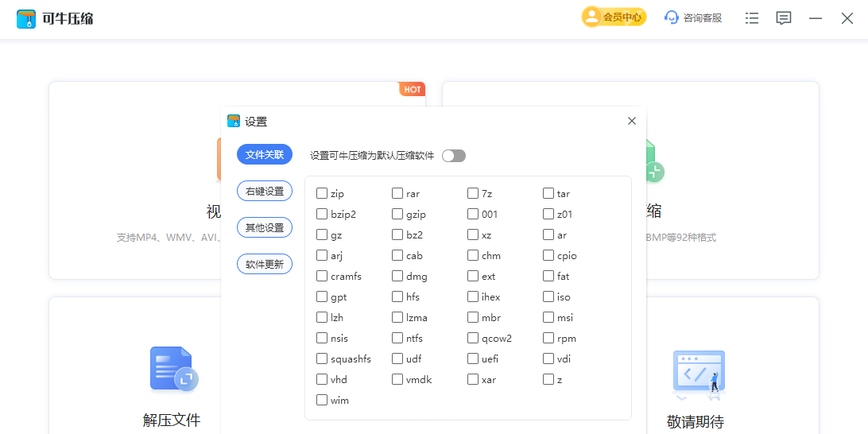Check the tar file association

point(548,193)
